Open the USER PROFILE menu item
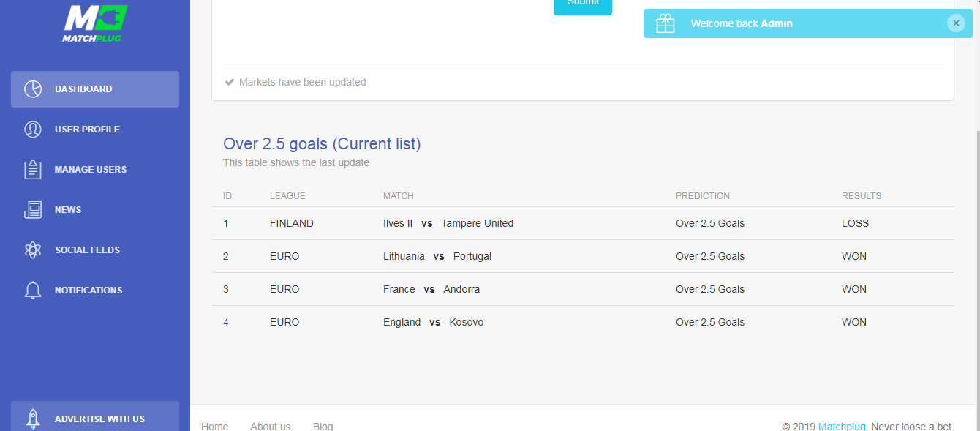 pyautogui.click(x=87, y=130)
